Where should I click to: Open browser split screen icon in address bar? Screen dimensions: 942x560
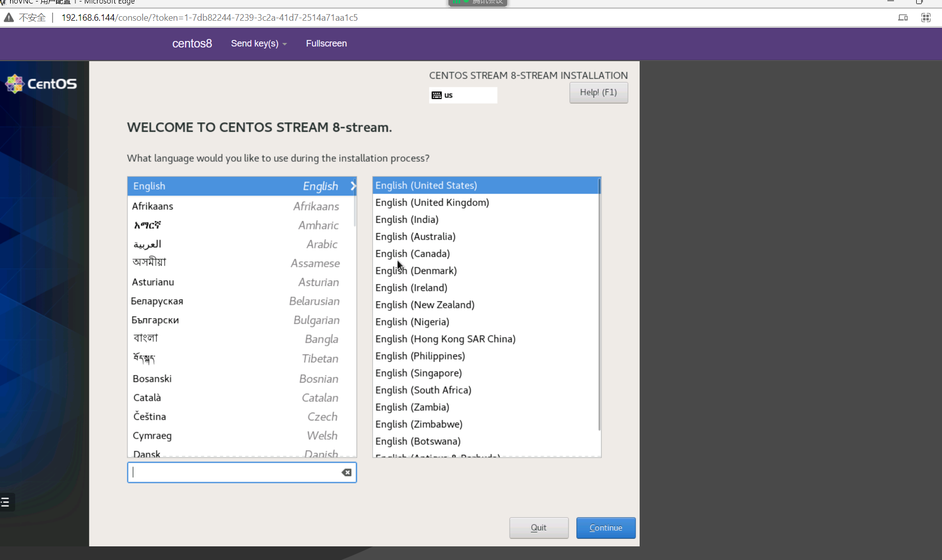coord(903,18)
